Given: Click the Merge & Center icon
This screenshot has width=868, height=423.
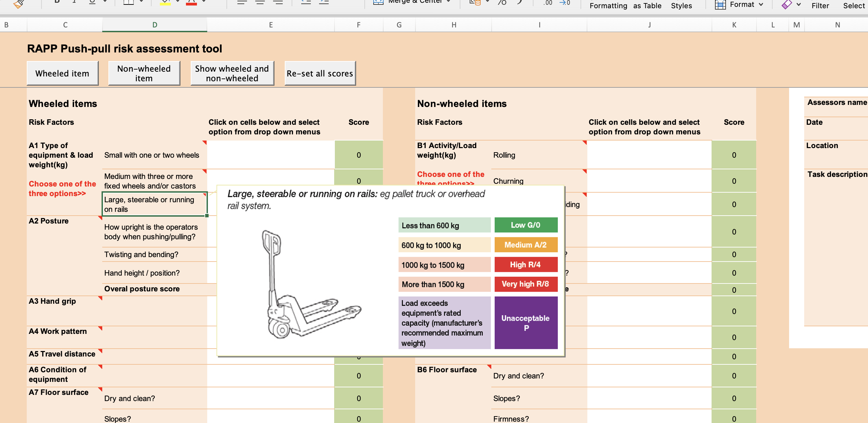Looking at the screenshot, I should click(x=378, y=2).
